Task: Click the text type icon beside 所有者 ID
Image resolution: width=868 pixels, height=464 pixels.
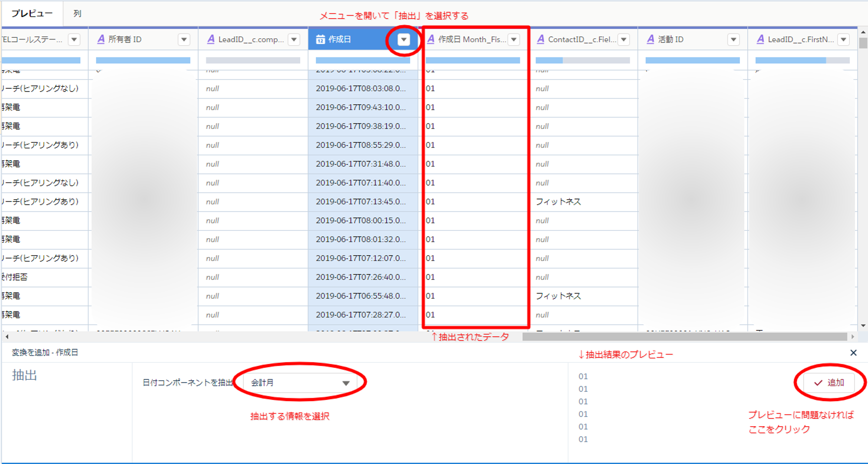Action: coord(101,39)
